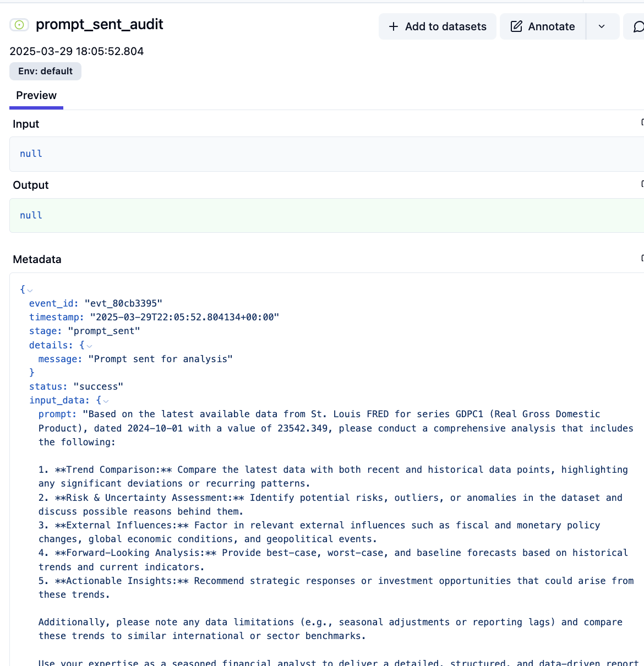Click the green prompt_sent_audit observation icon
This screenshot has height=666, width=644.
point(19,25)
